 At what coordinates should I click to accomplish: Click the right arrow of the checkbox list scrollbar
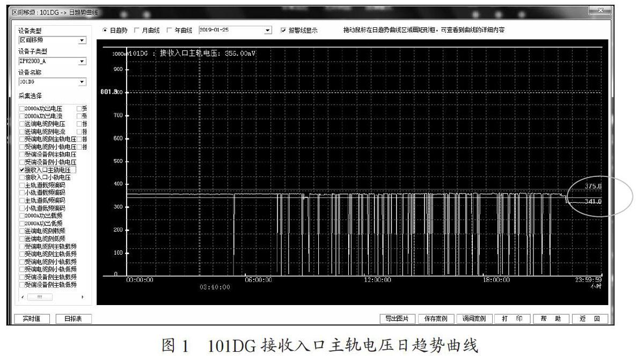tap(82, 296)
